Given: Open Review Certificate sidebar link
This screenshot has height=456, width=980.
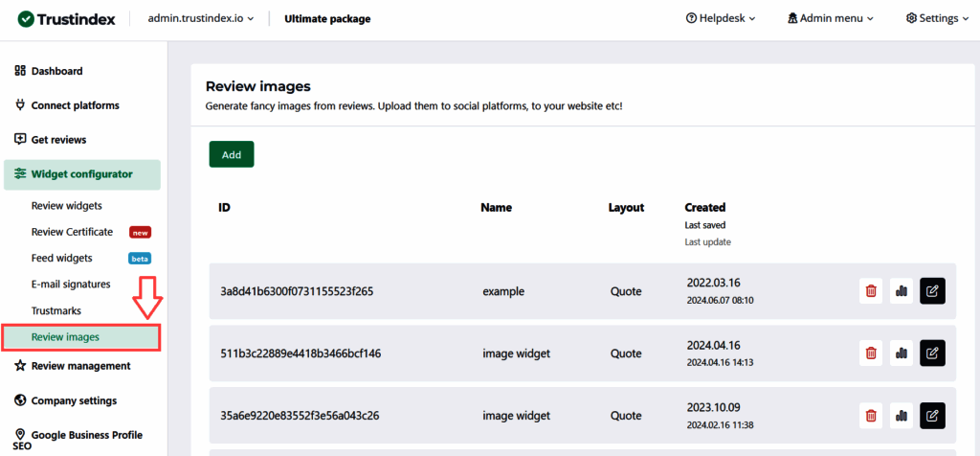Looking at the screenshot, I should tap(72, 232).
